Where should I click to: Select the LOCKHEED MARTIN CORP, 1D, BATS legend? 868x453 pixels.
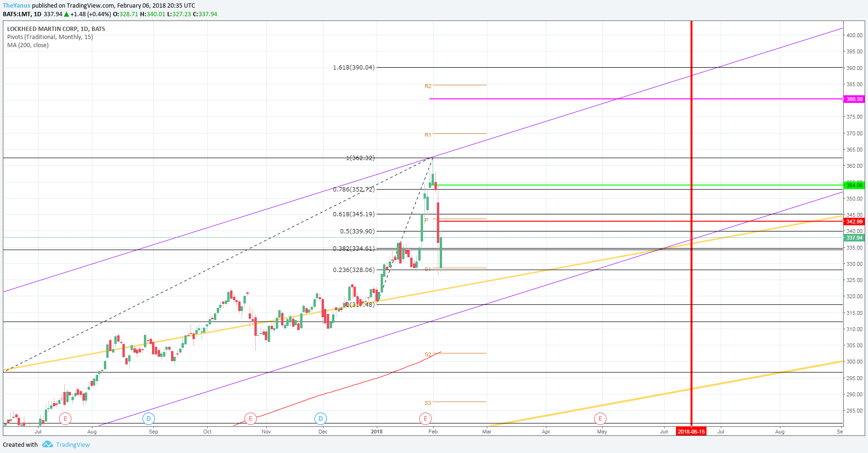pos(56,29)
